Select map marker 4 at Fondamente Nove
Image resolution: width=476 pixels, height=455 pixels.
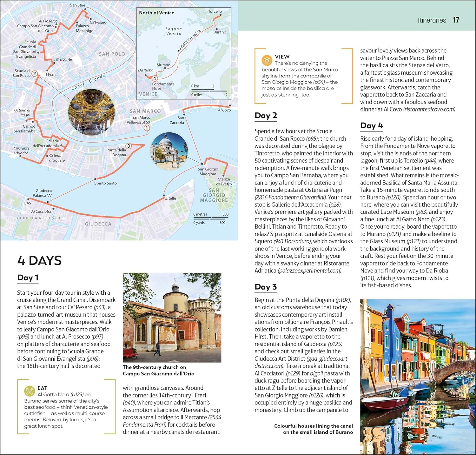click(155, 78)
